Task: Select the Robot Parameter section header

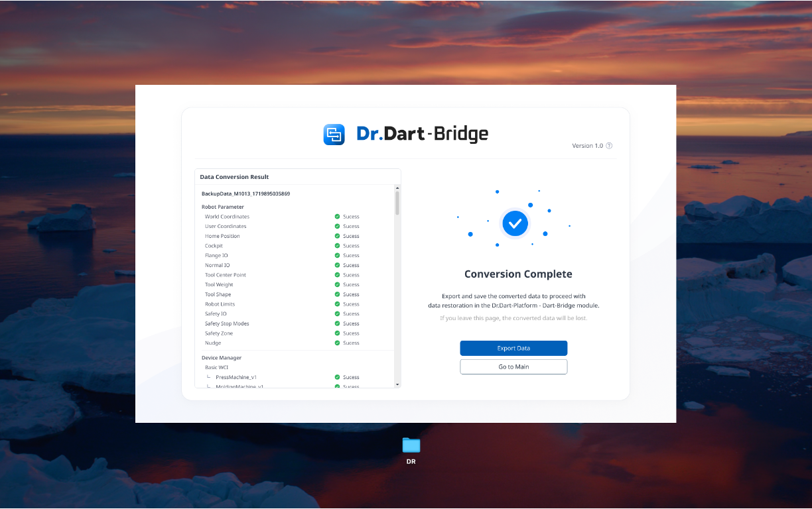Action: [223, 207]
